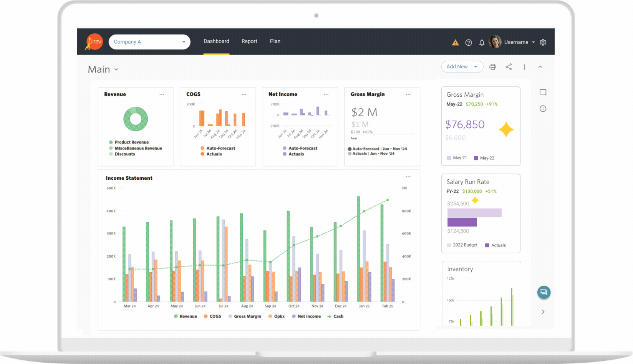Image resolution: width=633 pixels, height=364 pixels.
Task: Switch to the Report tab
Action: pyautogui.click(x=249, y=41)
